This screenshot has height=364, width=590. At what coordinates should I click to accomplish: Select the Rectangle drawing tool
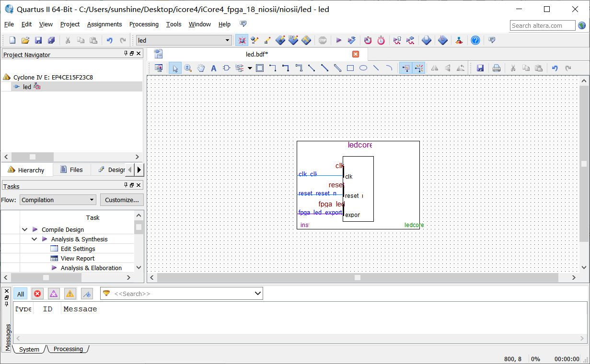[x=350, y=68]
